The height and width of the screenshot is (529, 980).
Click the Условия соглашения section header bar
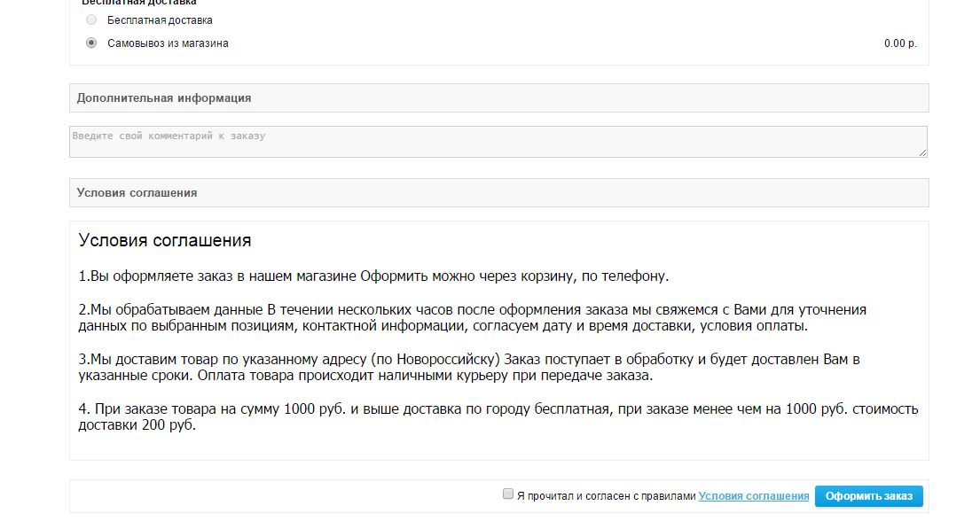point(137,193)
